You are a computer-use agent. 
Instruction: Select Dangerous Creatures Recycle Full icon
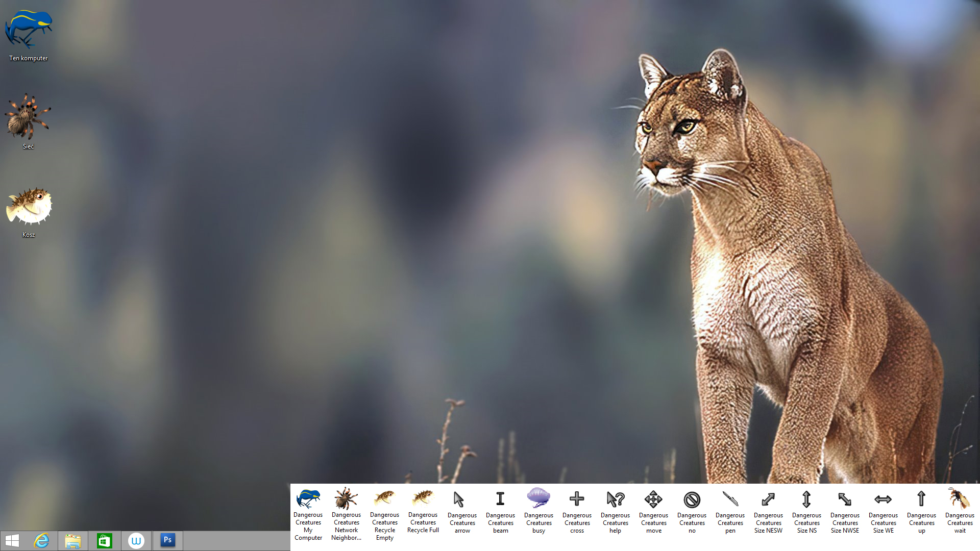[423, 497]
